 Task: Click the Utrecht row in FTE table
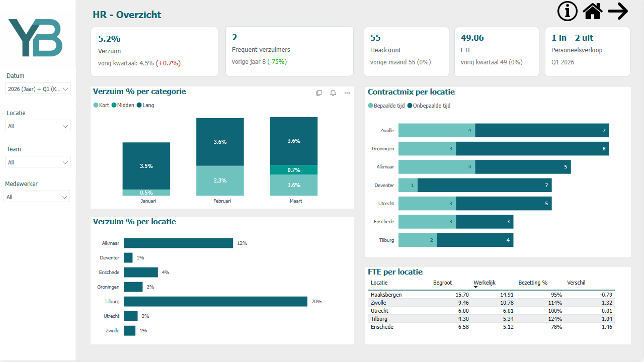[492, 311]
